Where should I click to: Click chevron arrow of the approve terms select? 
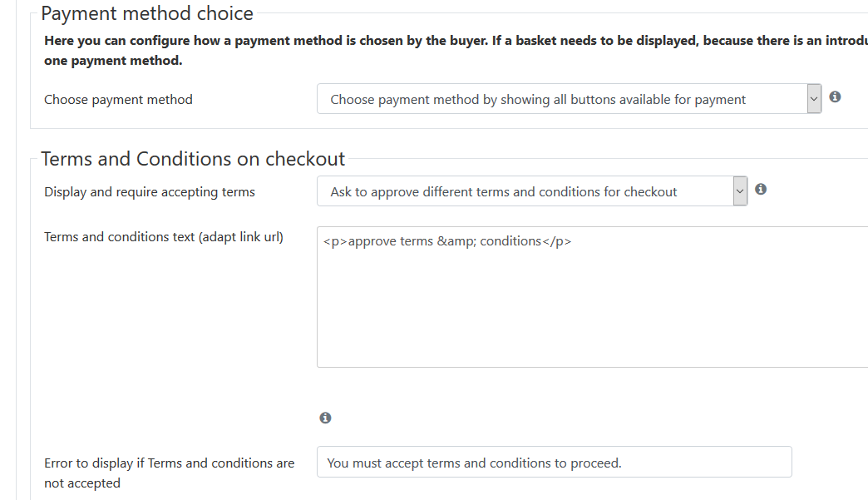pos(740,191)
